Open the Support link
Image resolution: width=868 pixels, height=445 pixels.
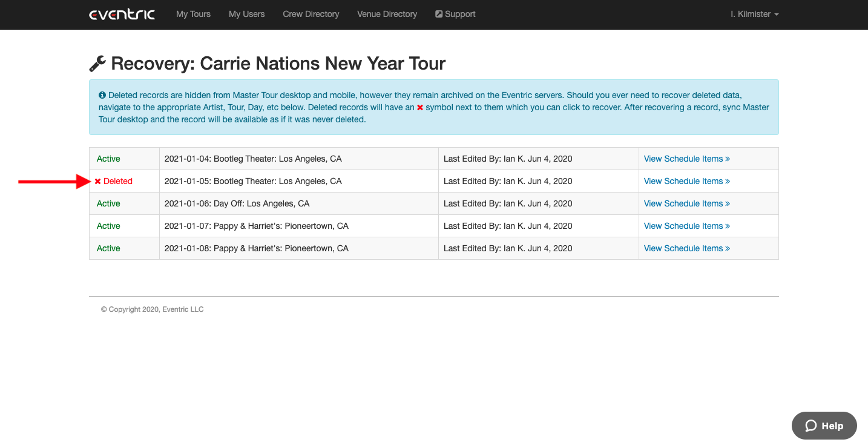[455, 14]
